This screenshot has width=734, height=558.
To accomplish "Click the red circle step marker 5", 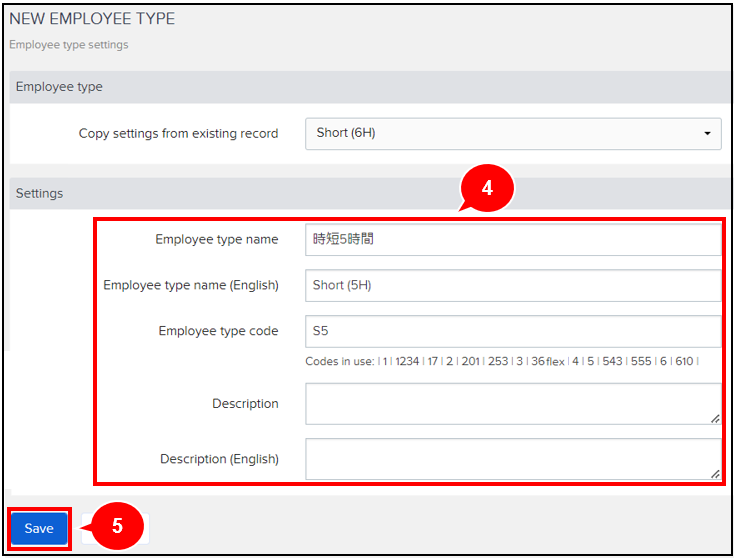I will pos(117,527).
